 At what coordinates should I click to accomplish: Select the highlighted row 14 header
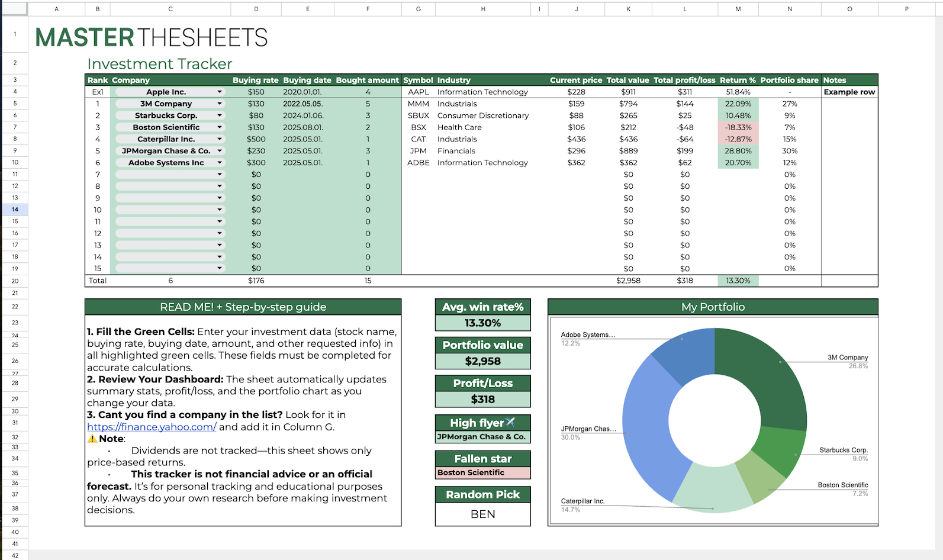[15, 210]
